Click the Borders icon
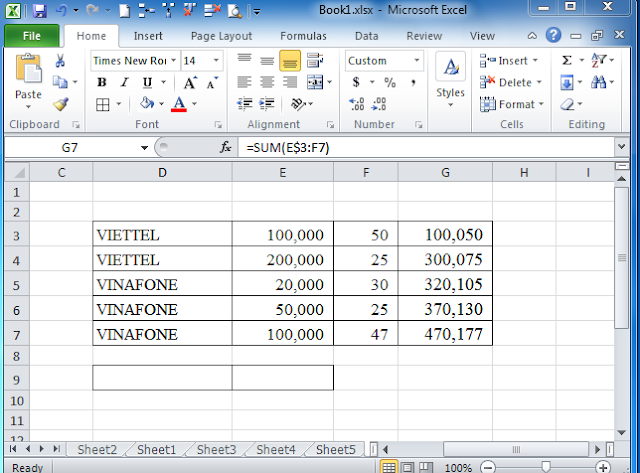 tap(102, 104)
